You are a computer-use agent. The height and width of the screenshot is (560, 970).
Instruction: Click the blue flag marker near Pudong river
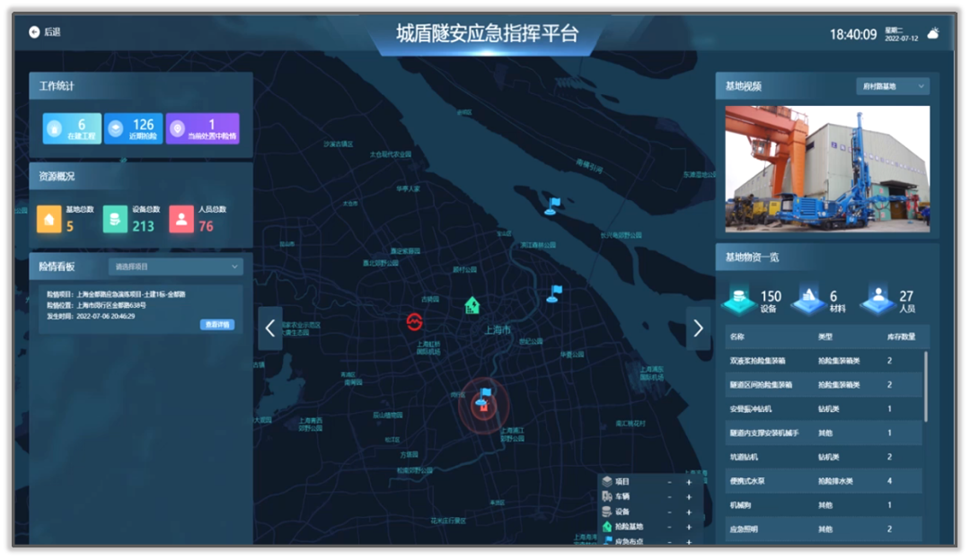pos(554,293)
